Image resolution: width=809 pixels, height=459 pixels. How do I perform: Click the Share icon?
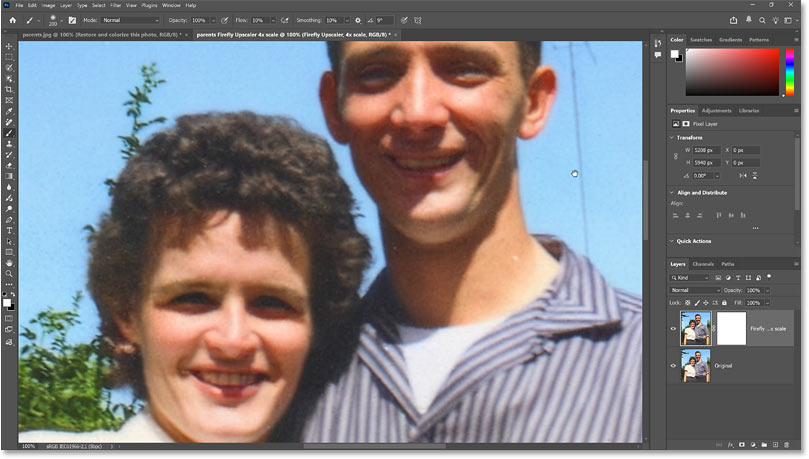(x=733, y=21)
